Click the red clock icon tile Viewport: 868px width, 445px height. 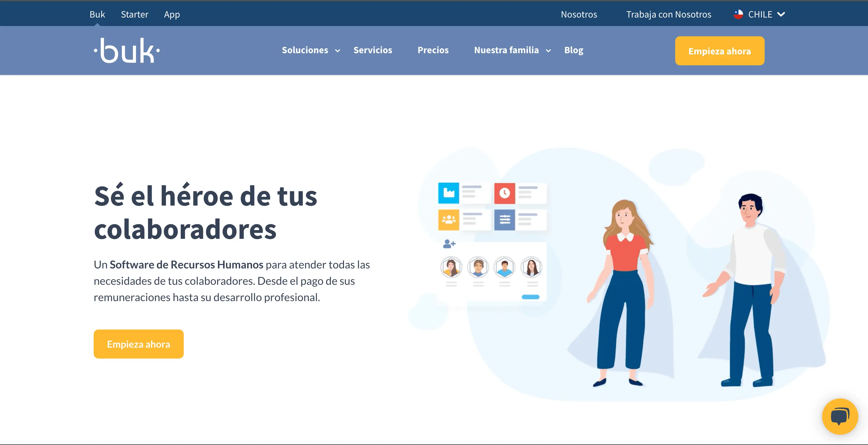(x=504, y=193)
